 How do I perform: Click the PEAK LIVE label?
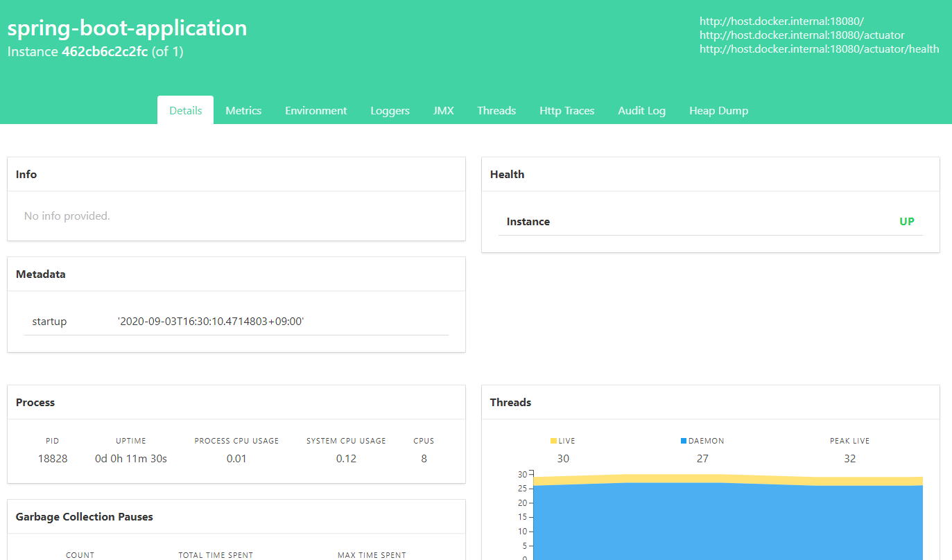click(849, 441)
